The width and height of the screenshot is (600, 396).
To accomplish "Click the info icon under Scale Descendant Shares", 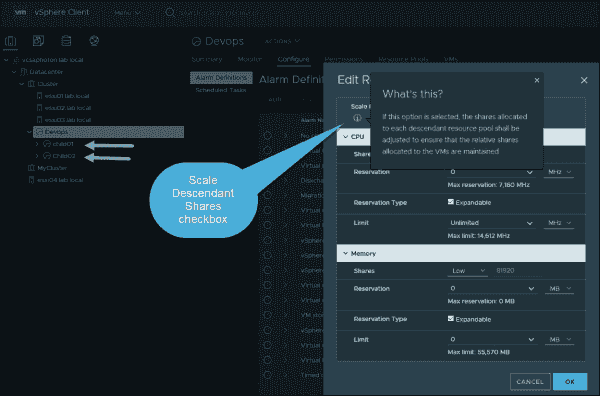I will (x=357, y=118).
